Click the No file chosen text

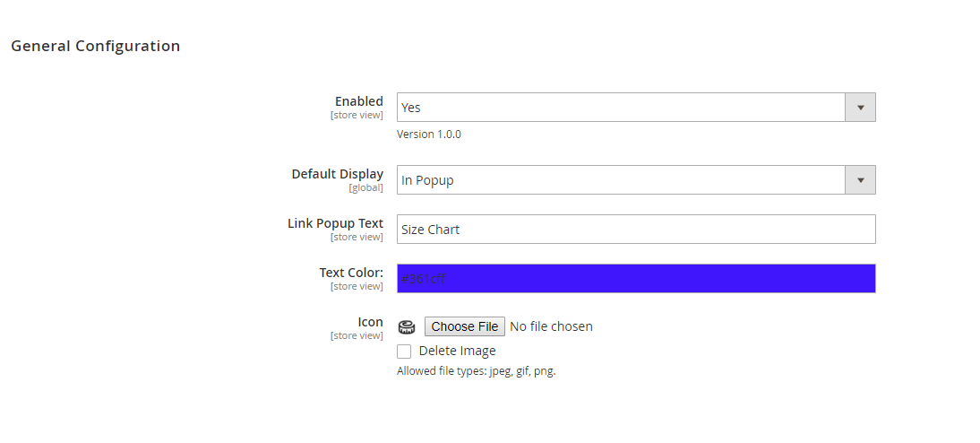pyautogui.click(x=551, y=326)
